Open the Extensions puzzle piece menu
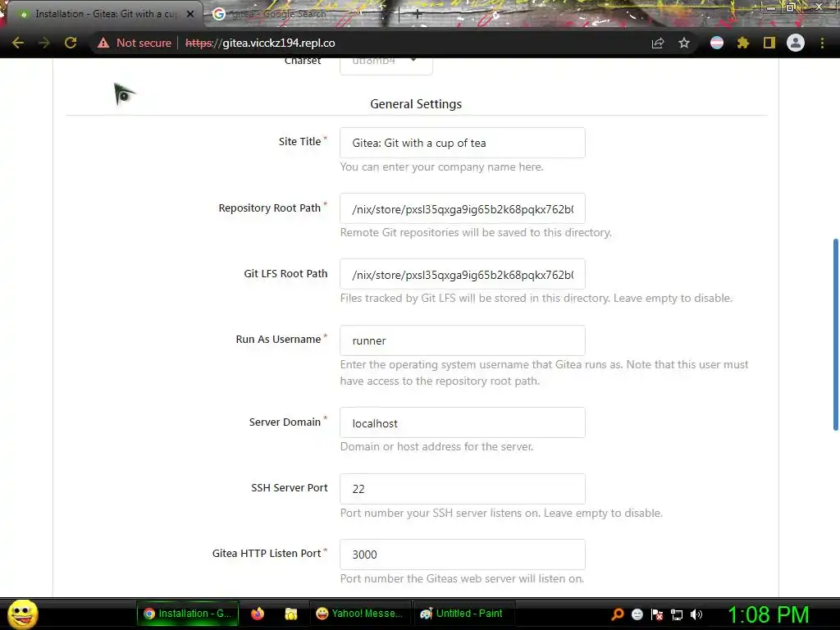Viewport: 840px width, 630px height. coord(743,43)
